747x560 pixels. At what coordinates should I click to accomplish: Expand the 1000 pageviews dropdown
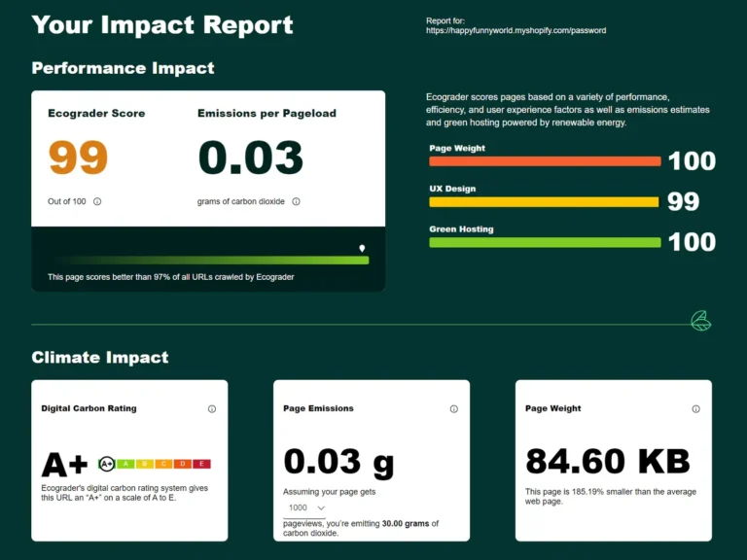[x=306, y=507]
